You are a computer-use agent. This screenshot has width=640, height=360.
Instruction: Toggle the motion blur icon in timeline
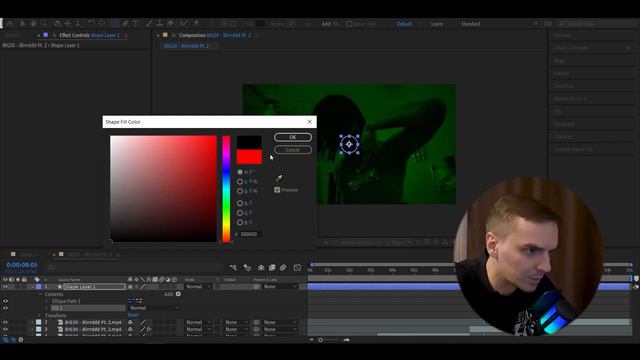tap(283, 268)
